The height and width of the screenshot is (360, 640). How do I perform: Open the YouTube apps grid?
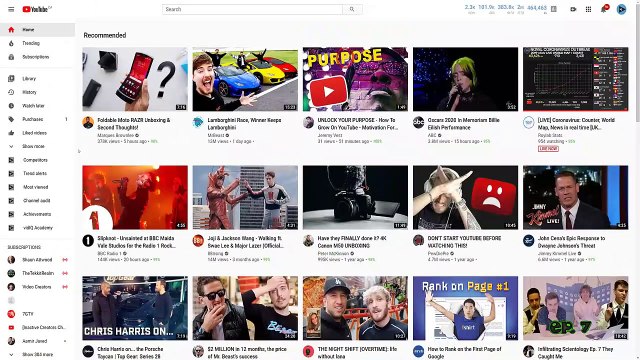point(588,9)
